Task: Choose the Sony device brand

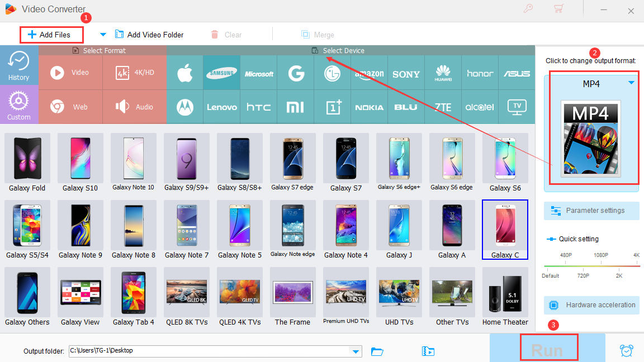Action: 406,73
